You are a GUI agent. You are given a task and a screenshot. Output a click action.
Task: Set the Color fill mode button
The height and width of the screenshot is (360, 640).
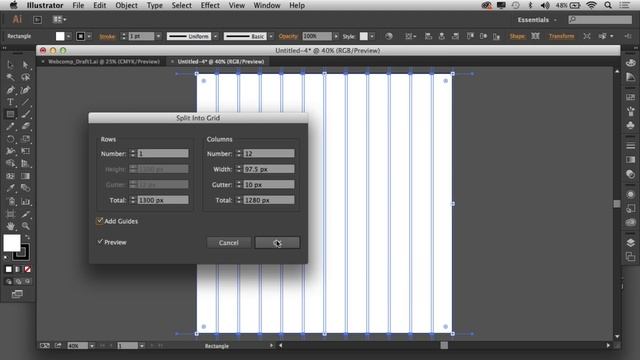click(x=9, y=269)
